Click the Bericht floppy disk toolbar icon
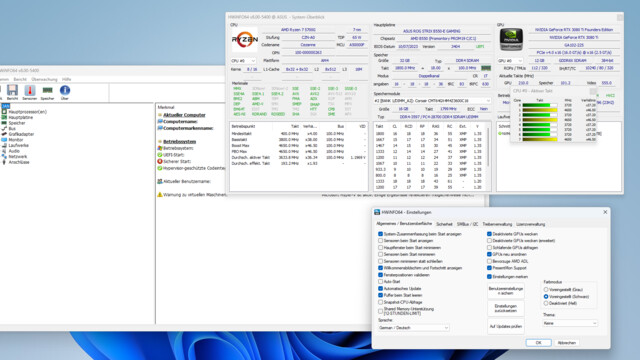640x360 pixels. click(12, 90)
